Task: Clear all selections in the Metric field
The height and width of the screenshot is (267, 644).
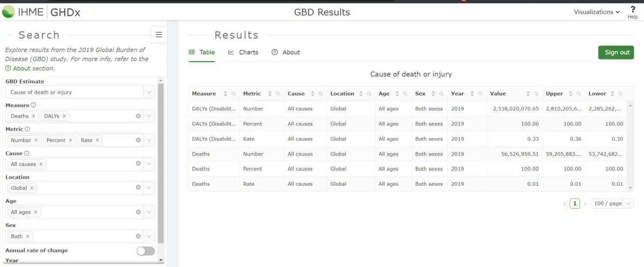Action: 138,140
